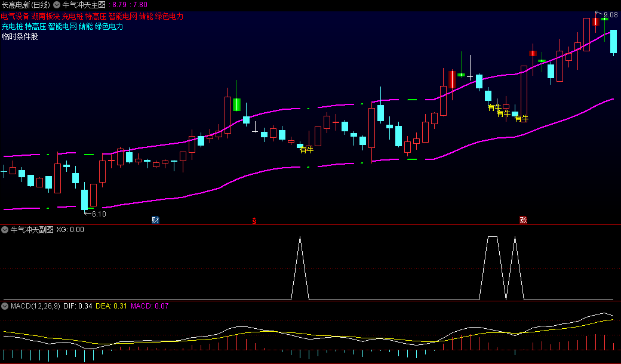Click the red 智能电网 concept tag

[x=123, y=17]
